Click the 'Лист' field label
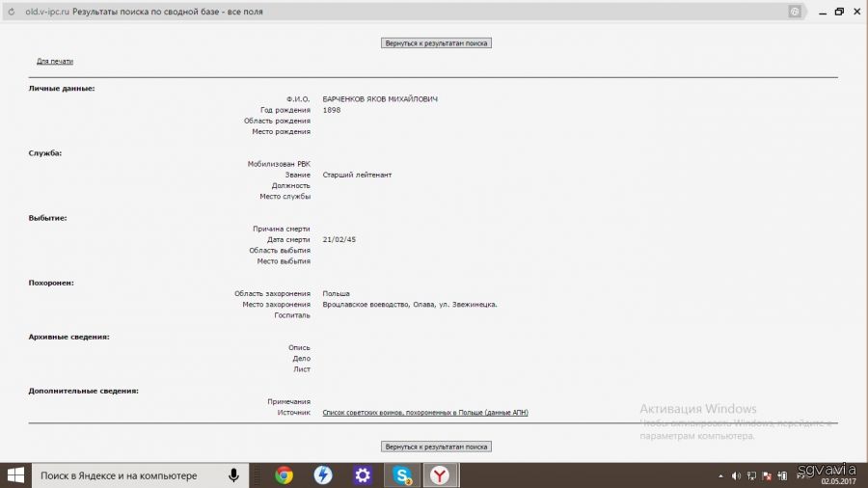This screenshot has width=868, height=488. click(x=302, y=369)
